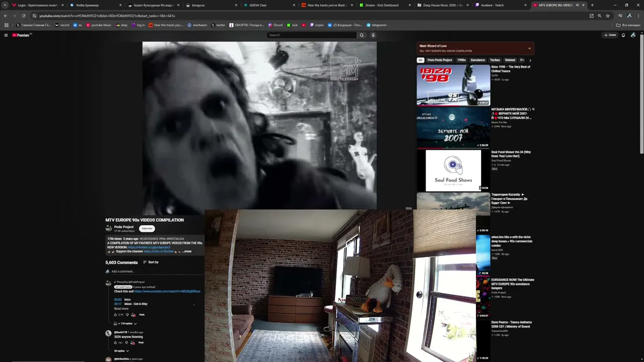Open the youtube Music bookmark
Image resolution: width=644 pixels, height=362 pixels.
tap(99, 25)
